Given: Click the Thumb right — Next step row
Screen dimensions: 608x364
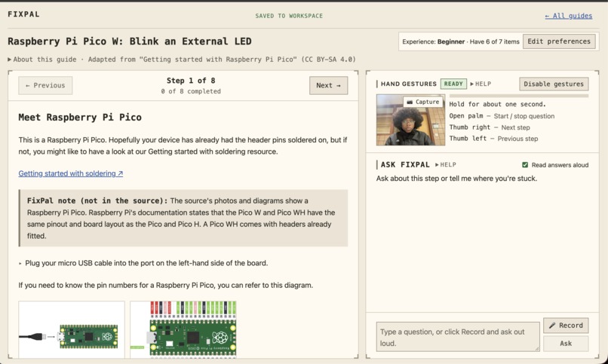Looking at the screenshot, I should click(x=490, y=127).
